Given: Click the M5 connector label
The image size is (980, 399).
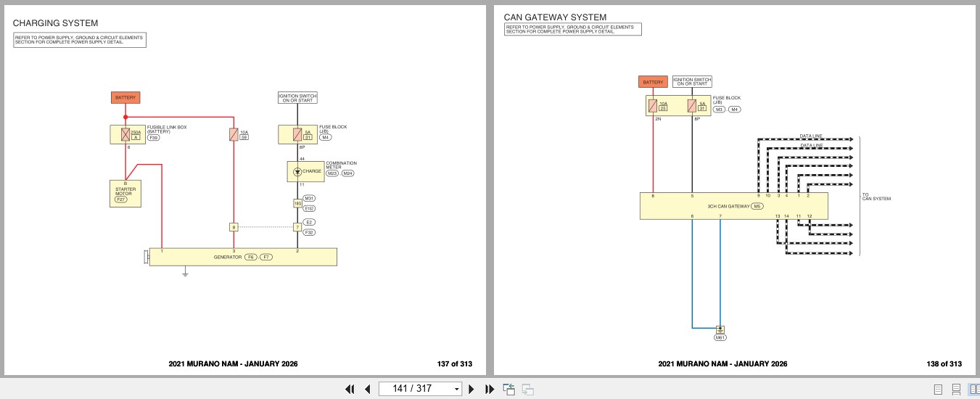Looking at the screenshot, I should [x=757, y=207].
